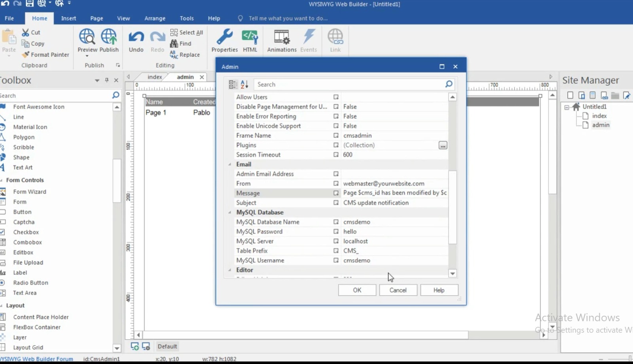Click the Undo arrow icon
The image size is (633, 364).
tap(136, 37)
